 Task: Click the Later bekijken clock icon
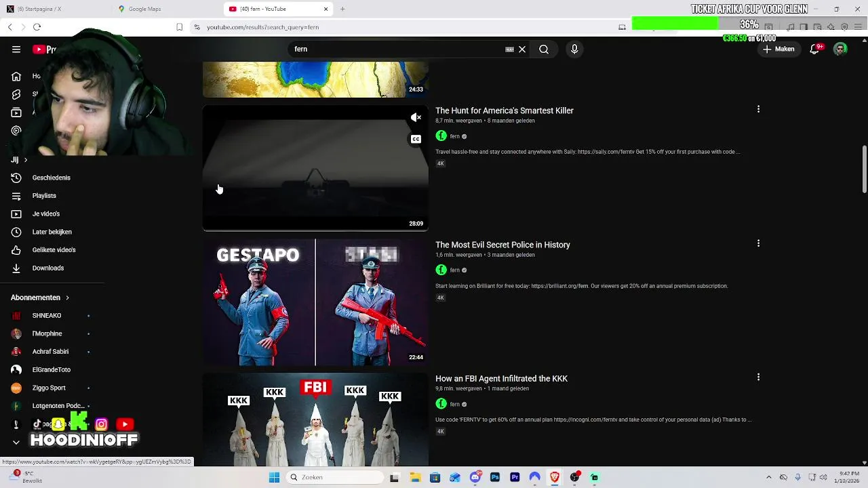16,232
